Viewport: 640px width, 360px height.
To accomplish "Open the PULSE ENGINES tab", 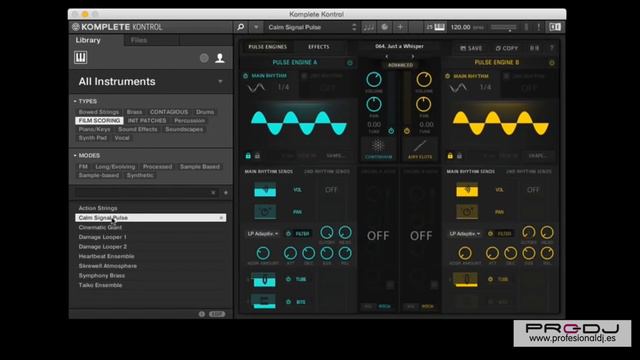I will coord(268,47).
